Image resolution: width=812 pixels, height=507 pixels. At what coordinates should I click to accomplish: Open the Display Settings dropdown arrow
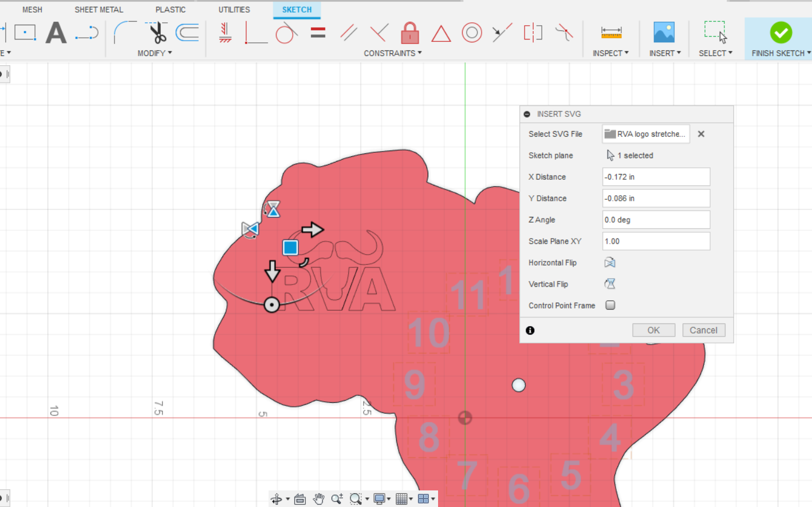pos(389,499)
